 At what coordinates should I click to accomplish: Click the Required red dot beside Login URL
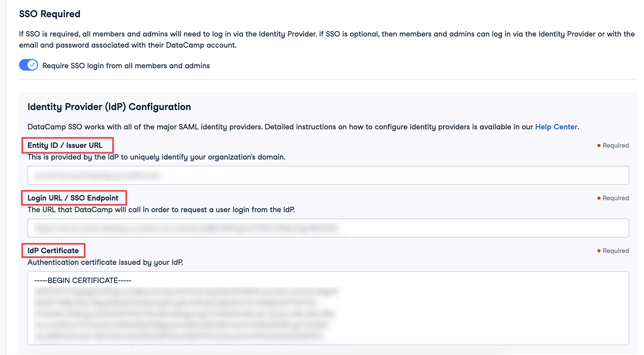[599, 198]
